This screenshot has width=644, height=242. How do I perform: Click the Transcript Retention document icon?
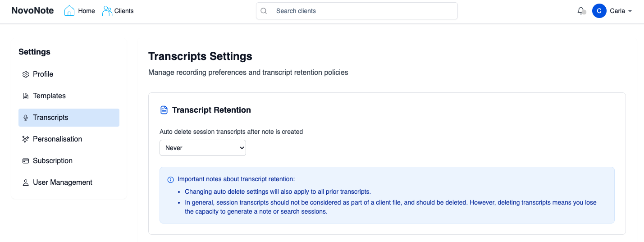pyautogui.click(x=164, y=110)
